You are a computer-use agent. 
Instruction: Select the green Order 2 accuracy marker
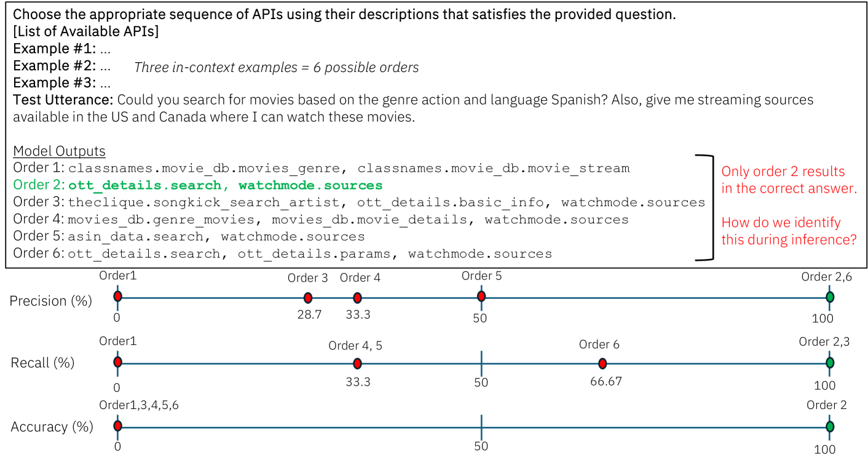[x=830, y=426]
